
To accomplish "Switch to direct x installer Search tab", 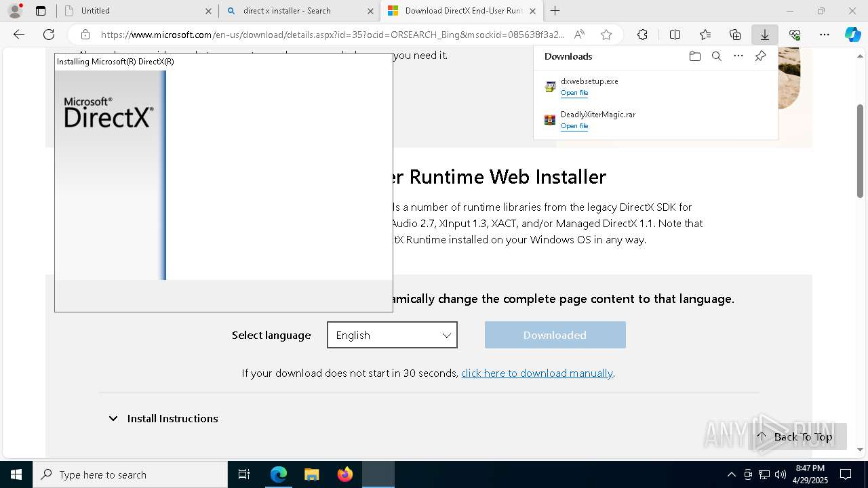I will (x=299, y=11).
